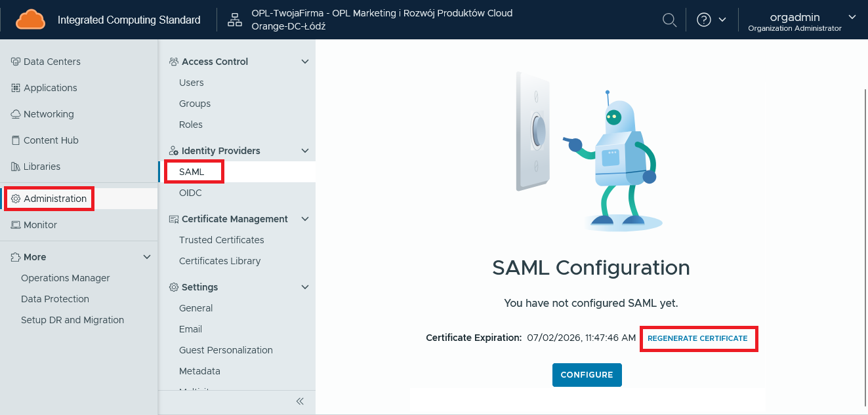Open the search magnifier icon

tap(669, 20)
